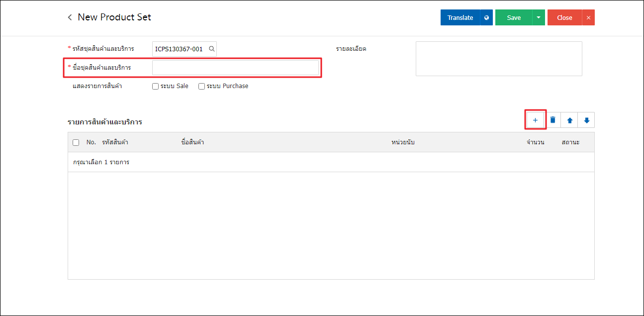
Task: Click the X icon beside Close
Action: pyautogui.click(x=588, y=17)
